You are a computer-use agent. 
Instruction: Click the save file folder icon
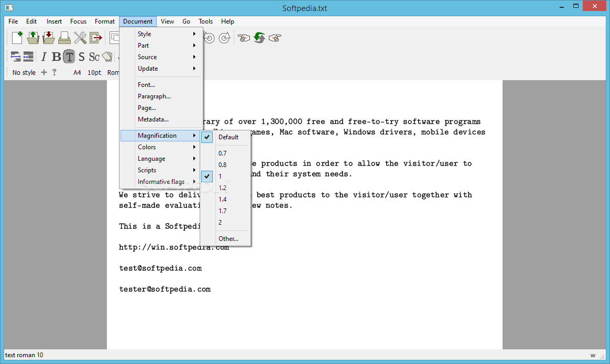(49, 38)
